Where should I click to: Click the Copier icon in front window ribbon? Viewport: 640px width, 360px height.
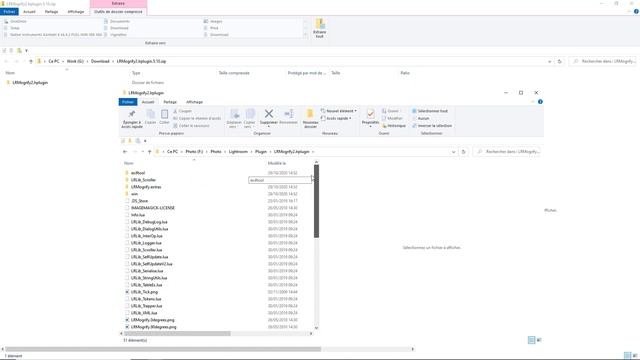[x=151, y=117]
